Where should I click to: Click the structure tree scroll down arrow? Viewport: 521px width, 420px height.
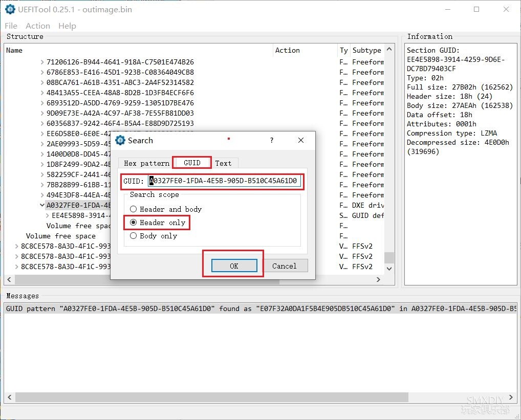coord(389,268)
